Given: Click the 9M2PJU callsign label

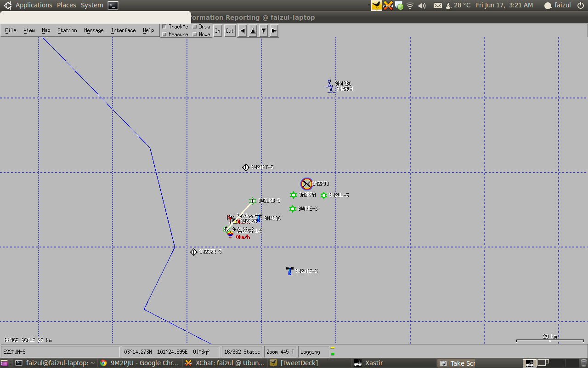Looking at the screenshot, I should pyautogui.click(x=321, y=184).
